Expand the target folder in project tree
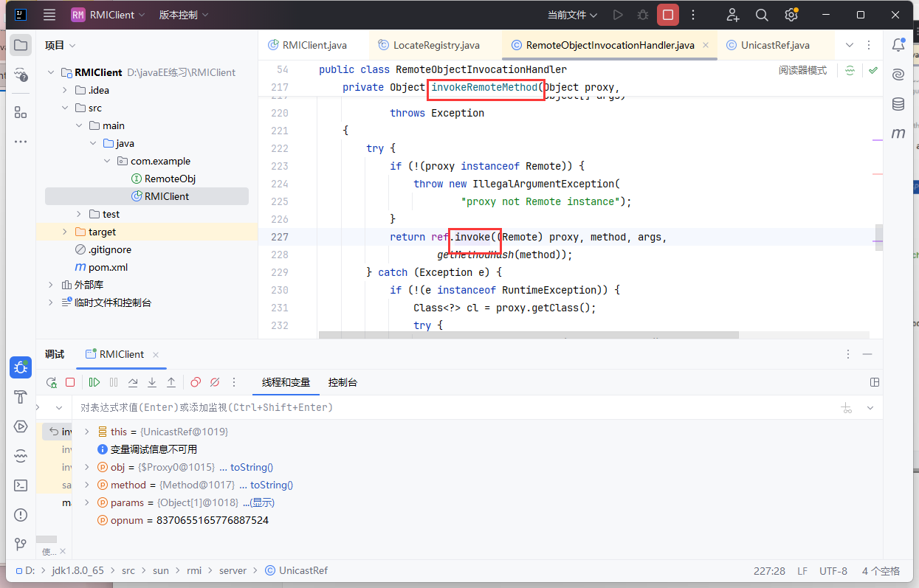The width and height of the screenshot is (919, 588). tap(65, 232)
